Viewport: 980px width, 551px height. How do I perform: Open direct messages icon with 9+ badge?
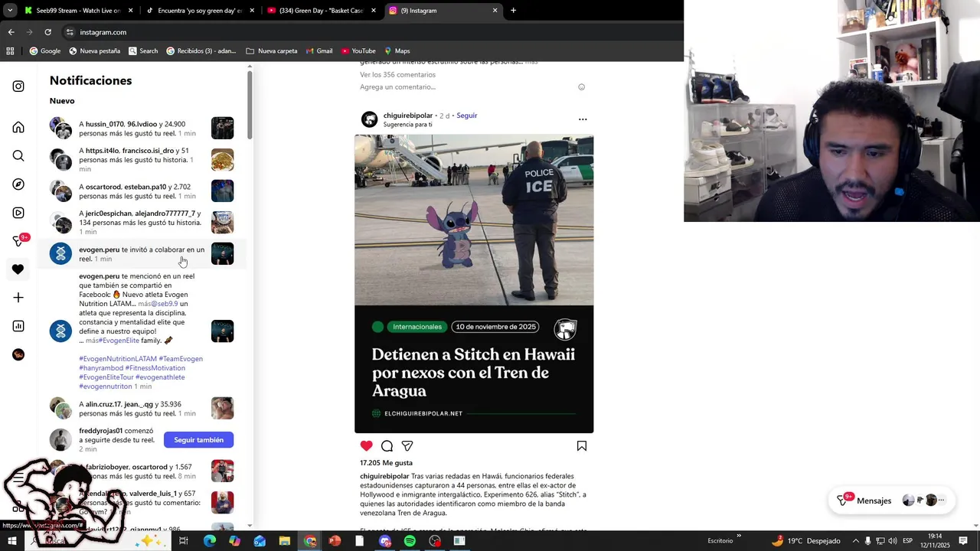(x=20, y=241)
